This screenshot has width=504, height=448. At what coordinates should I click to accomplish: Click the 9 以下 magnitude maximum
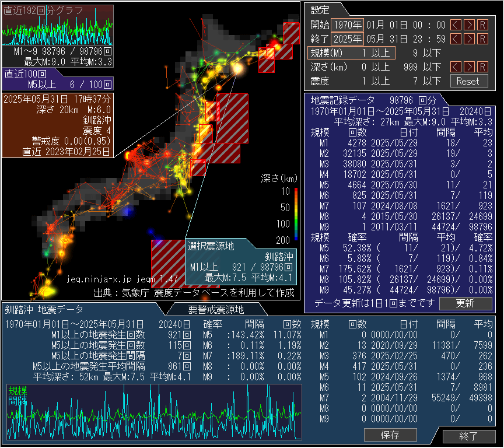426,53
